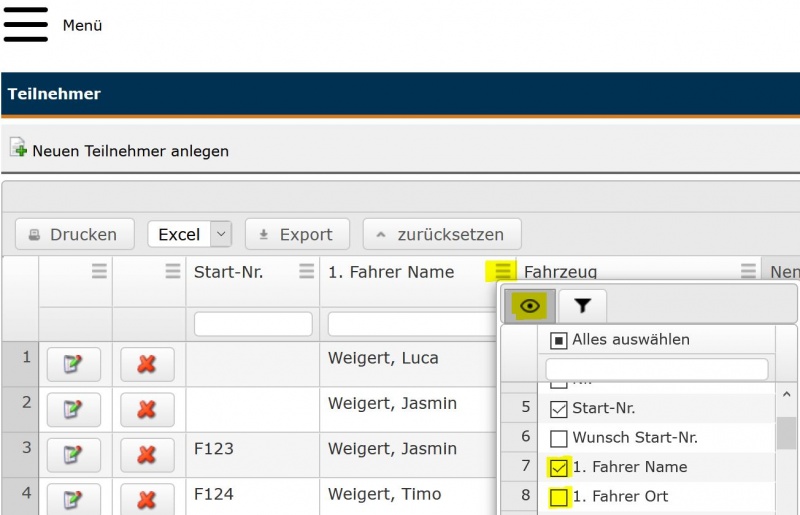Enable the Wunsch Start-Nr. column checkbox
This screenshot has width=800, height=515.
(559, 438)
